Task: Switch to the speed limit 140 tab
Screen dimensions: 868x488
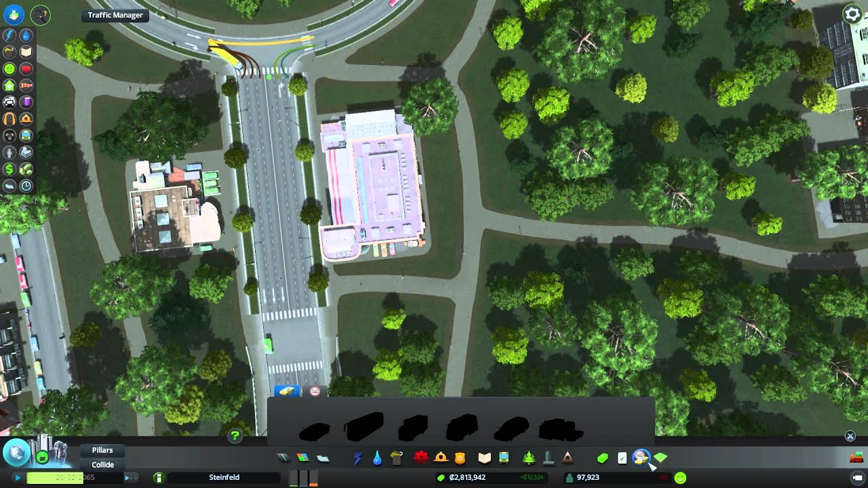Action: tap(315, 391)
